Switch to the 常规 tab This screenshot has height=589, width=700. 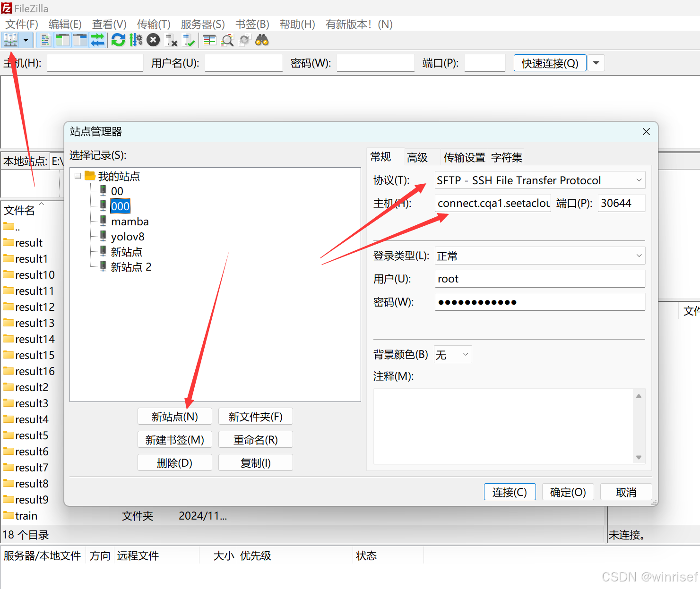pyautogui.click(x=380, y=157)
